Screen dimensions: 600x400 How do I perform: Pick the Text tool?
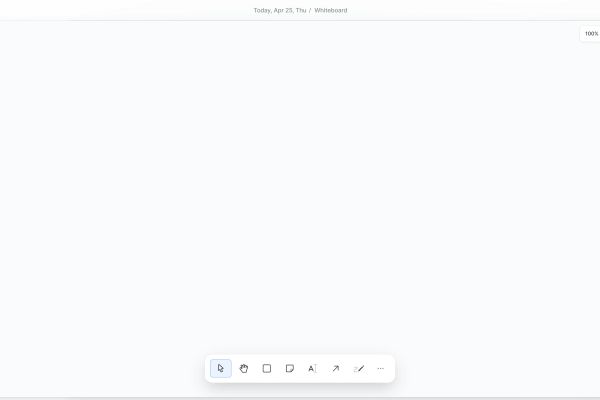[x=313, y=368]
